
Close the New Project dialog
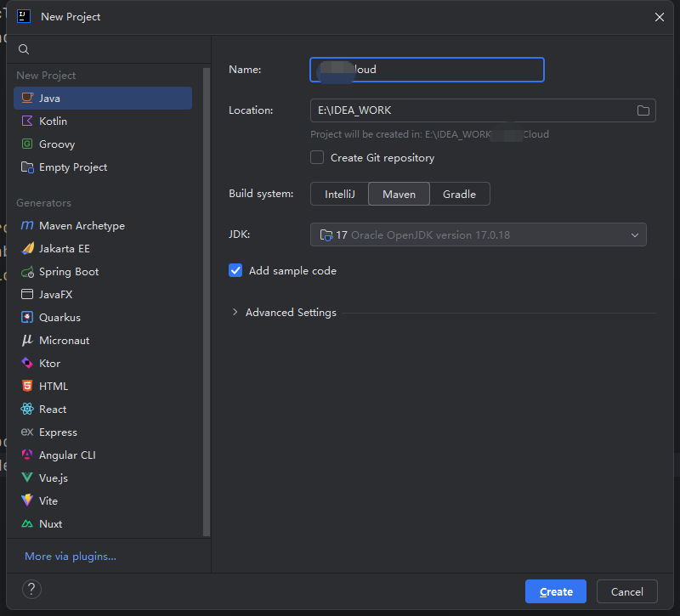[660, 17]
